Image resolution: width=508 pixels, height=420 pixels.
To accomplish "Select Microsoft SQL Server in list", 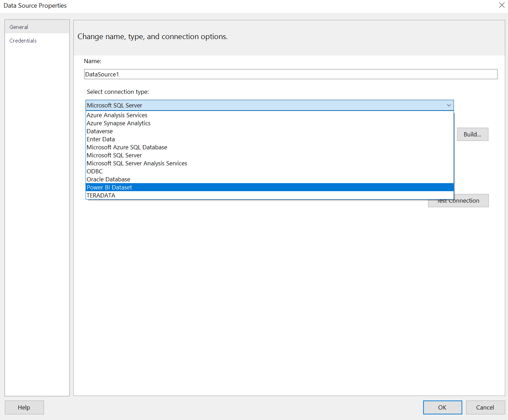I will point(115,155).
